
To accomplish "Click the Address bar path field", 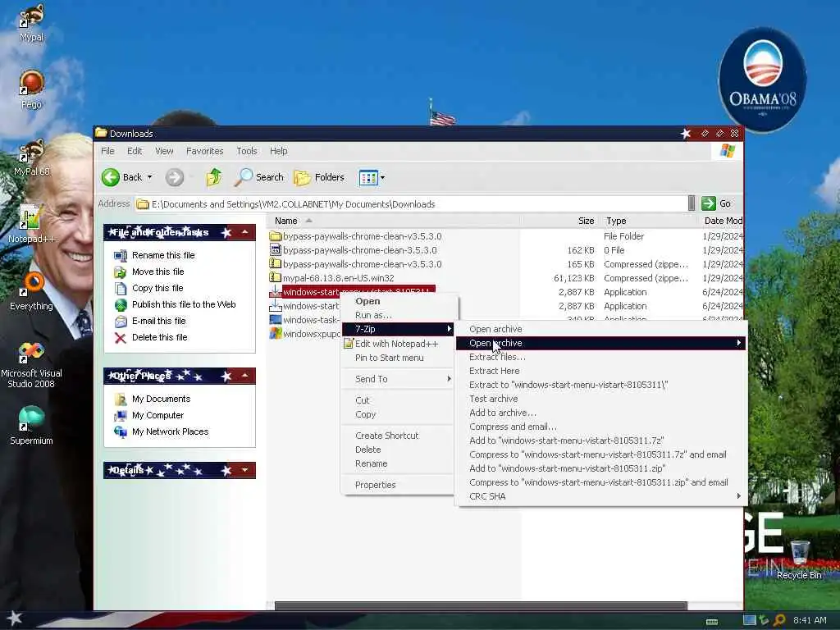I will click(411, 204).
